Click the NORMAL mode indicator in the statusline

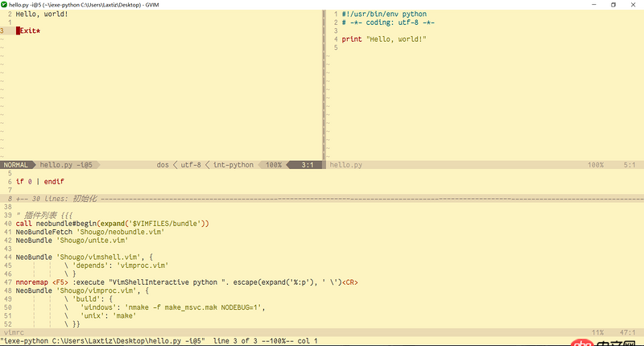point(15,165)
